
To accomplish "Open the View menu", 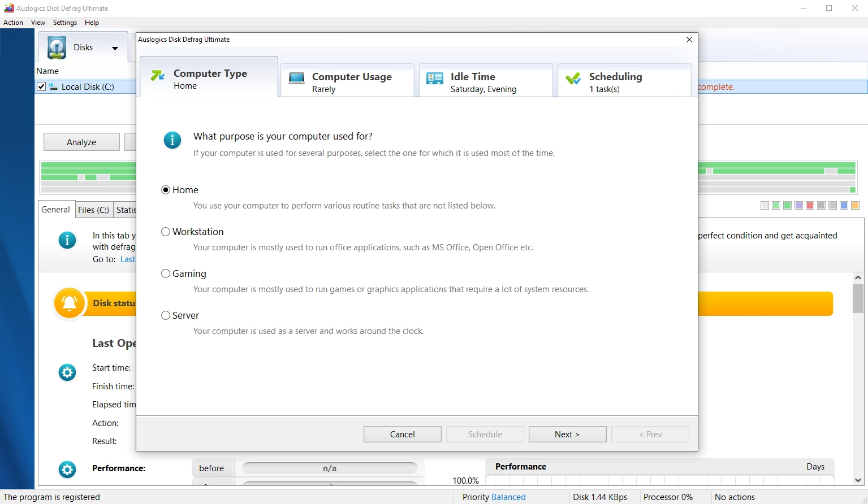I will [38, 23].
